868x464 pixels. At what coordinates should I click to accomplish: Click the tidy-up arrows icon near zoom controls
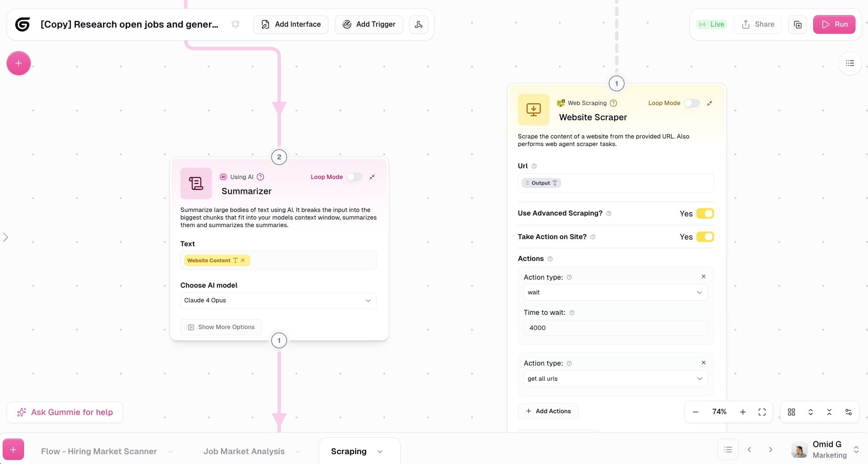coord(829,412)
